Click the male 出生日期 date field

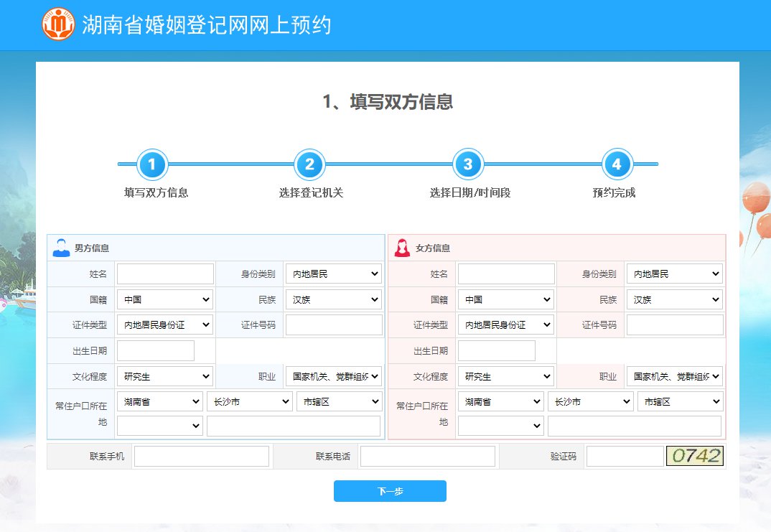pos(156,351)
